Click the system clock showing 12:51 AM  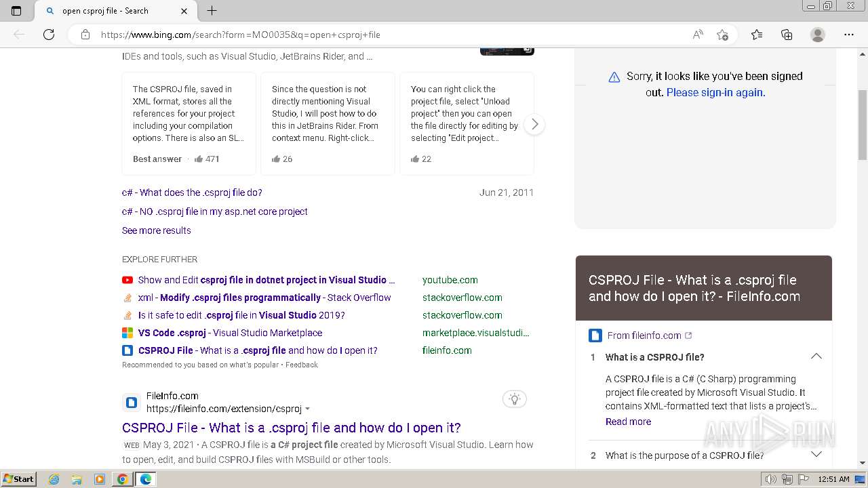click(833, 479)
